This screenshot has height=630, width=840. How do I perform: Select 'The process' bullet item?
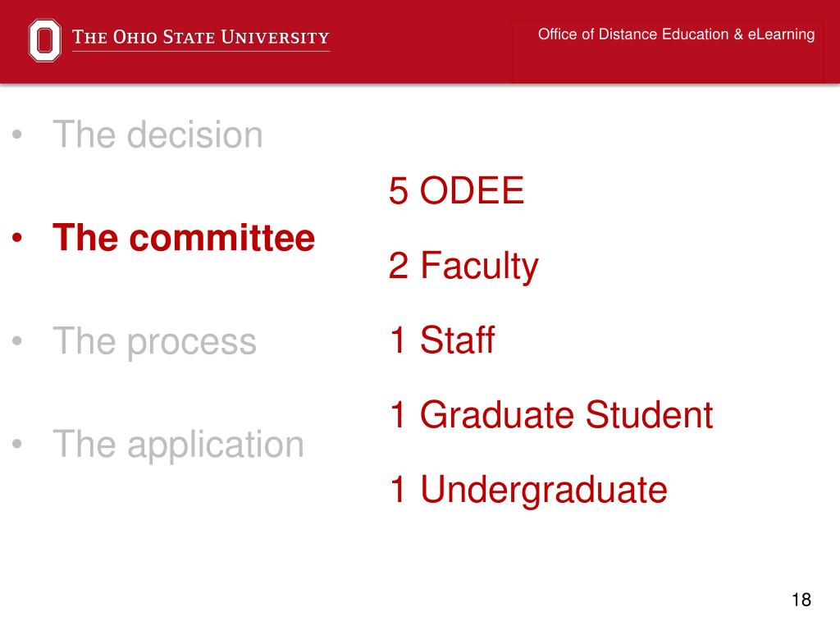pos(155,341)
